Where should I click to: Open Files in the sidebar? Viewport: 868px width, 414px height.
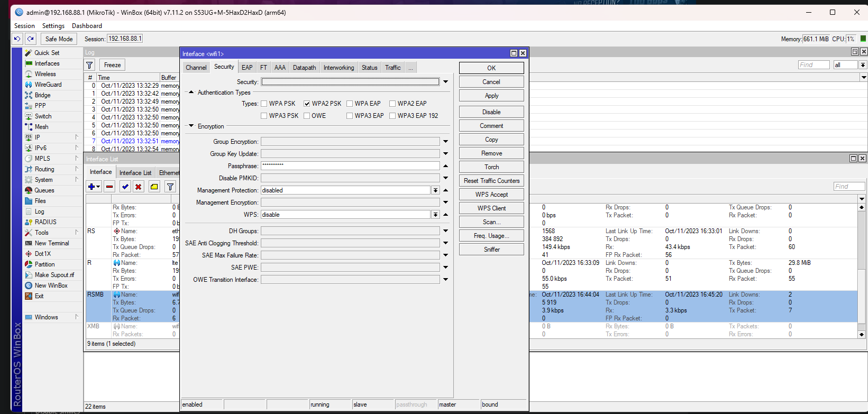pyautogui.click(x=40, y=201)
